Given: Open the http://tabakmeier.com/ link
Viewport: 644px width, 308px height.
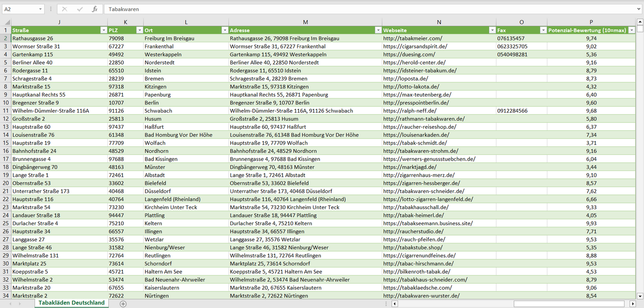Looking at the screenshot, I should tap(412, 38).
